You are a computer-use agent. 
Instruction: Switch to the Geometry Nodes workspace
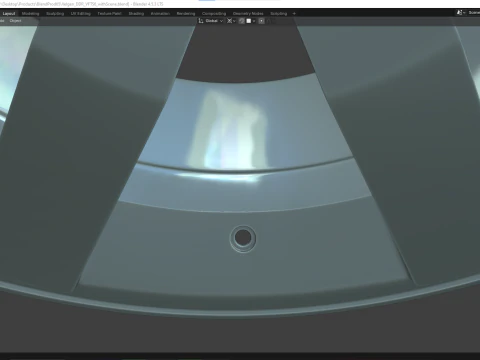point(248,14)
